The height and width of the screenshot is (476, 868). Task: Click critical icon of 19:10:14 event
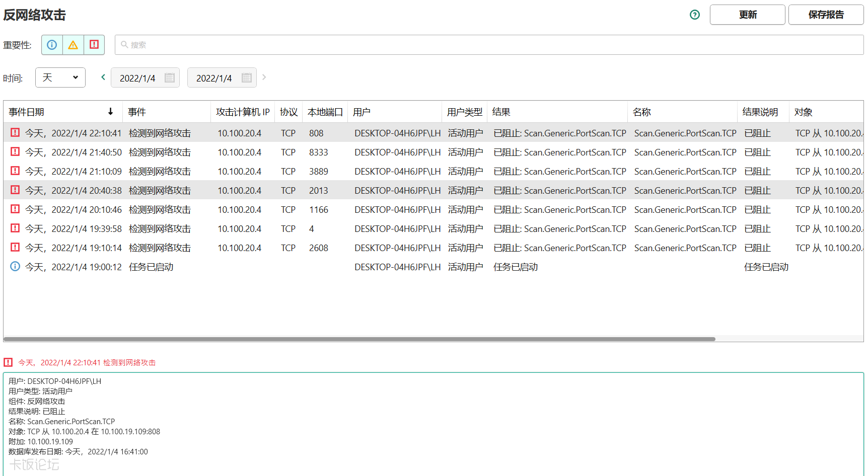point(15,247)
